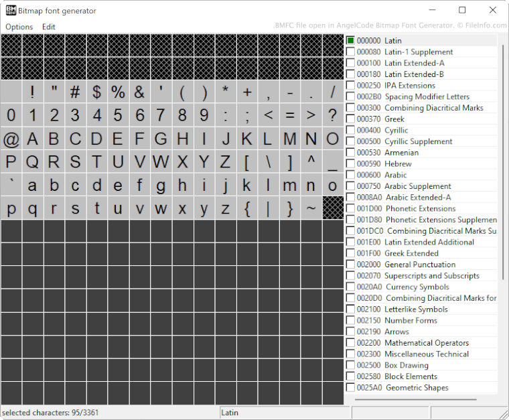The width and height of the screenshot is (509, 420).
Task: Pick the '{' glyph cell
Action: click(247, 208)
